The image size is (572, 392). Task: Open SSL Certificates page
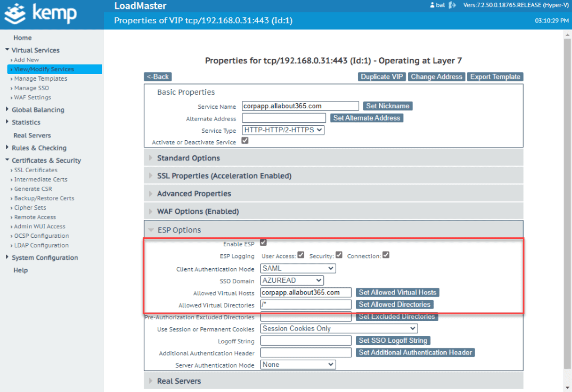coord(36,170)
